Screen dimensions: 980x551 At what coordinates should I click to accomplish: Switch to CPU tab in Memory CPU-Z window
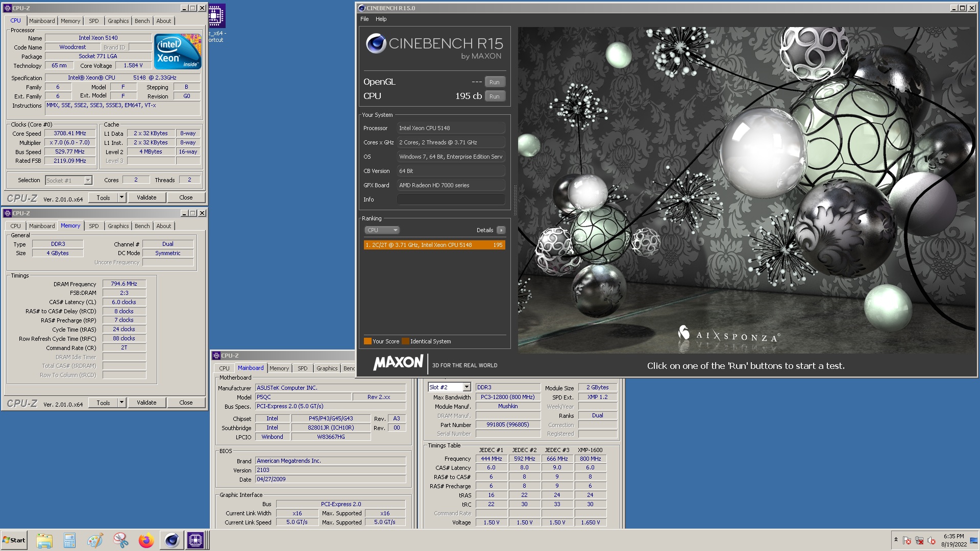click(x=16, y=226)
